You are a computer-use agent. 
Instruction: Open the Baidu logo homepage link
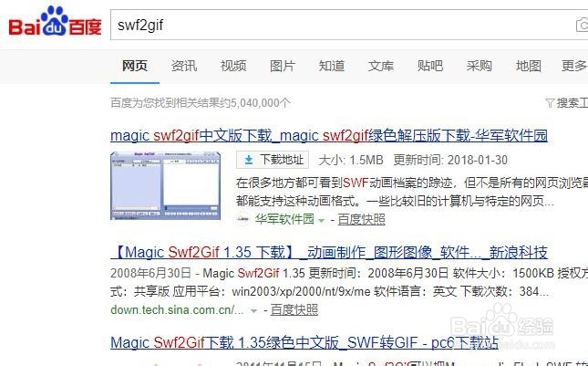pyautogui.click(x=55, y=22)
